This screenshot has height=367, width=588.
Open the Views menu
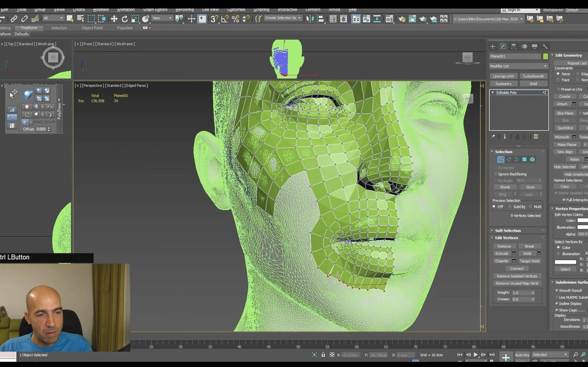tap(59, 10)
